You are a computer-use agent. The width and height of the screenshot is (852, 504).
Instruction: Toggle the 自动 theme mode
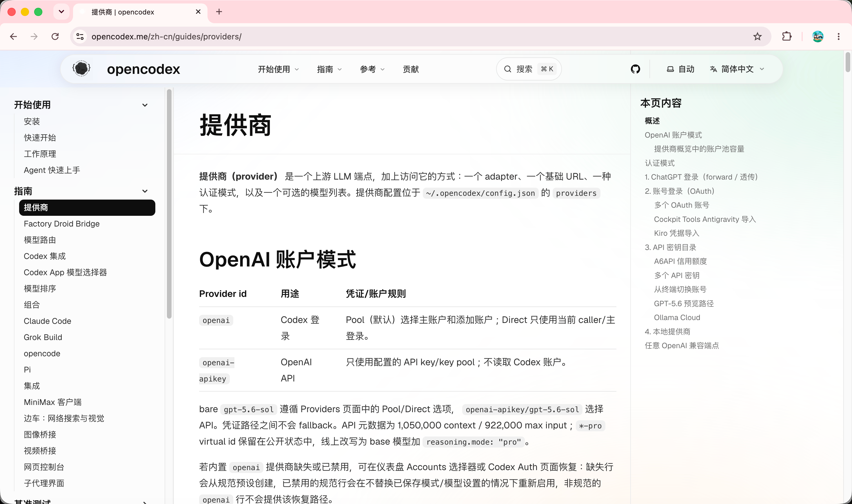pos(680,69)
